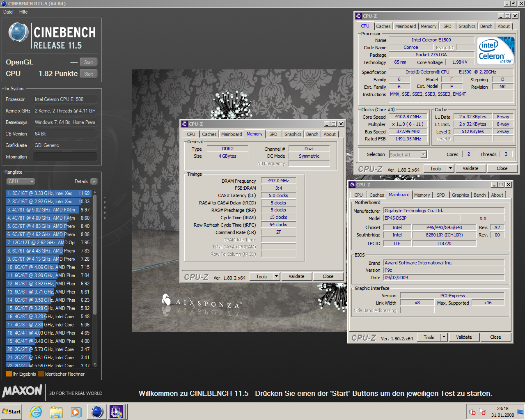Switch to SPD tab in top CPU-Z window

click(447, 26)
